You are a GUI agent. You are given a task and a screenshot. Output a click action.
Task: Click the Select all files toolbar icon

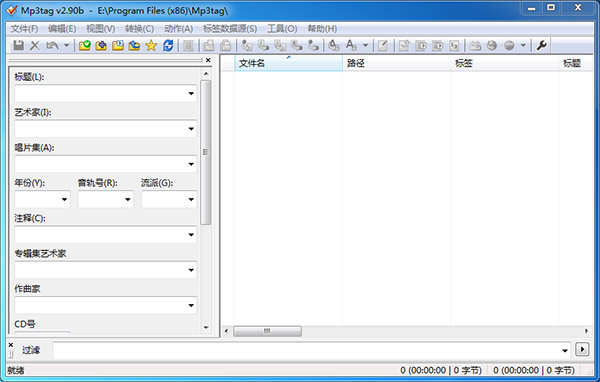pyautogui.click(x=188, y=46)
